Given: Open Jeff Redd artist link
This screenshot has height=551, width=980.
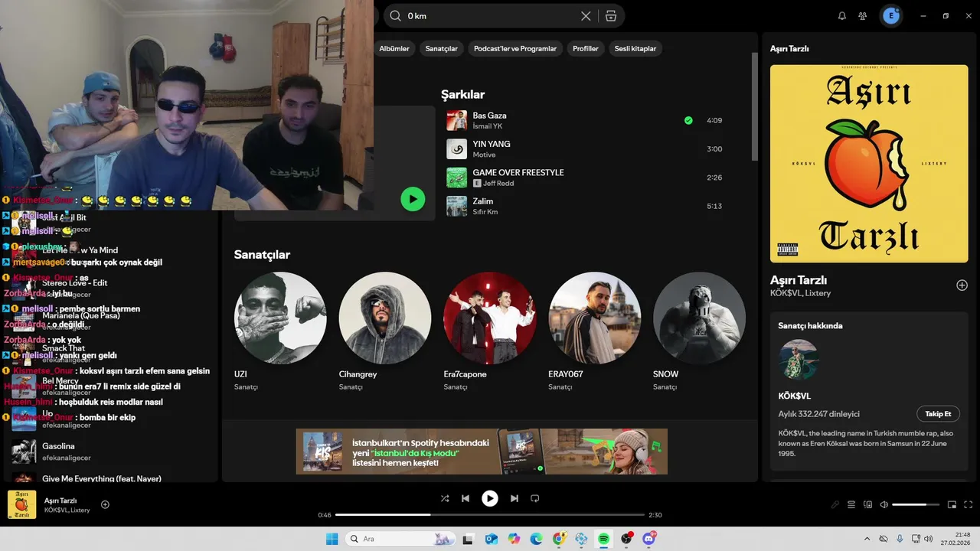Looking at the screenshot, I should click(499, 184).
